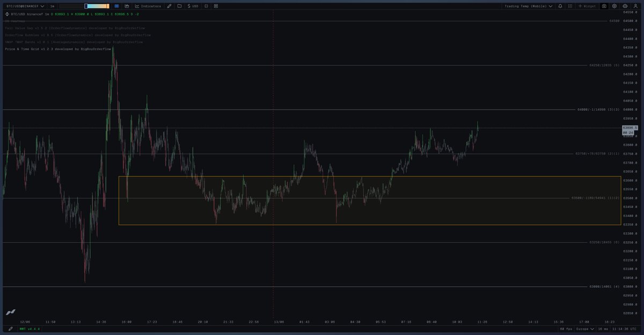Open the Europe server region dropdown
The width and height of the screenshot is (644, 335).
tap(585, 329)
